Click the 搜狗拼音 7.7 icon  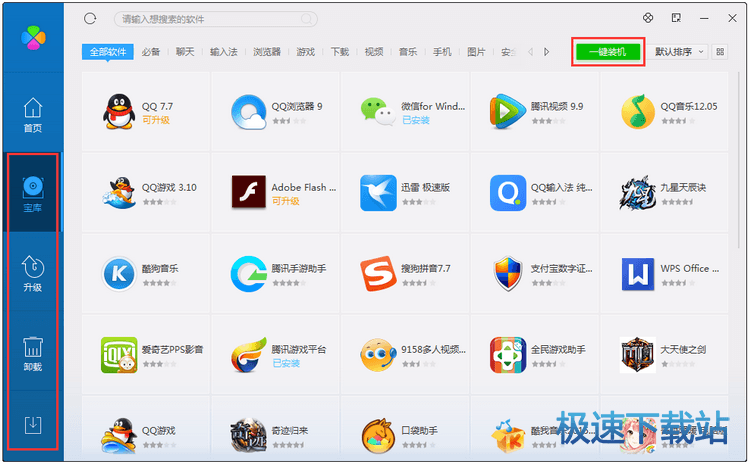coord(378,274)
